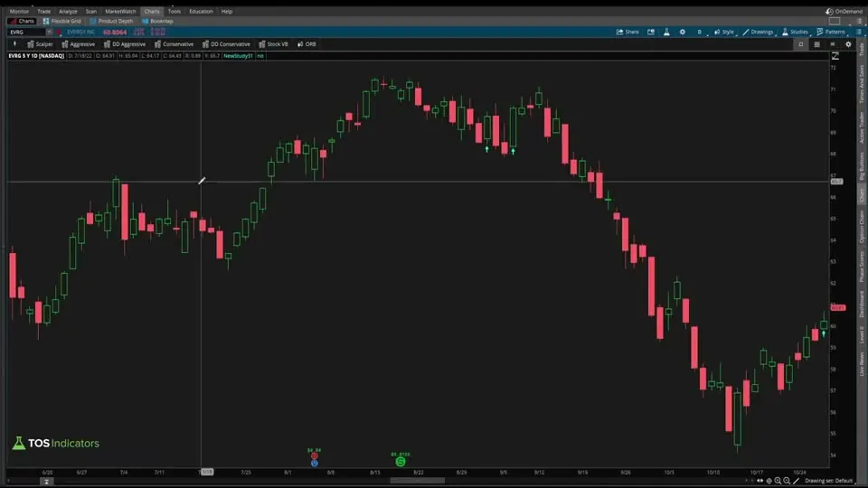
Task: Apply the Conservative study set
Action: click(174, 44)
